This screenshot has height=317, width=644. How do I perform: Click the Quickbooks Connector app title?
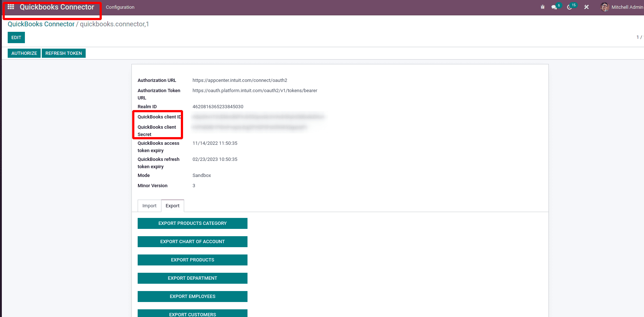57,7
